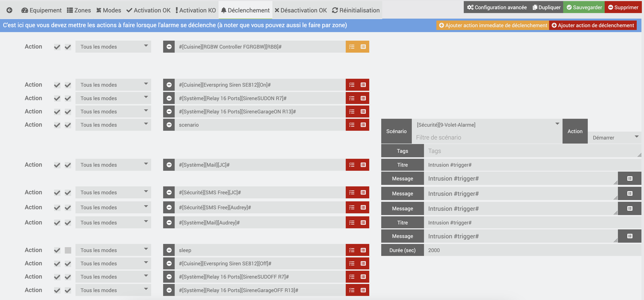Click the Sauvegarder button
Viewport: 644px width, 300px height.
coord(584,7)
